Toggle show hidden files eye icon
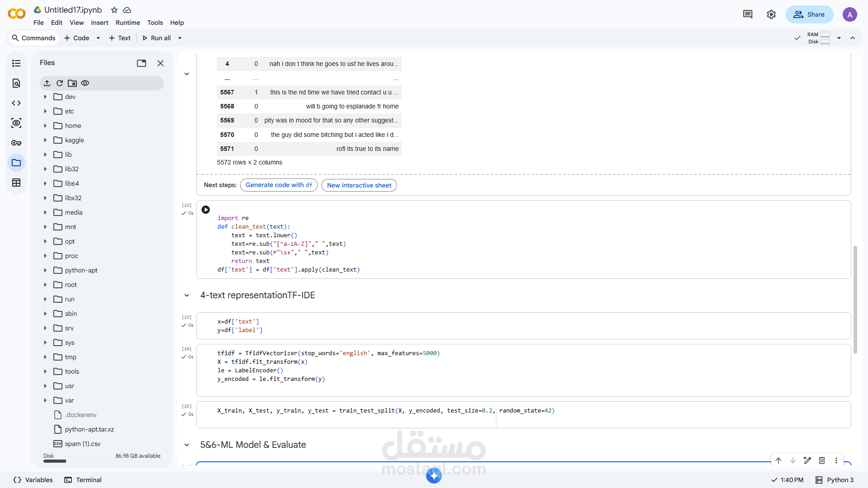 pyautogui.click(x=85, y=83)
